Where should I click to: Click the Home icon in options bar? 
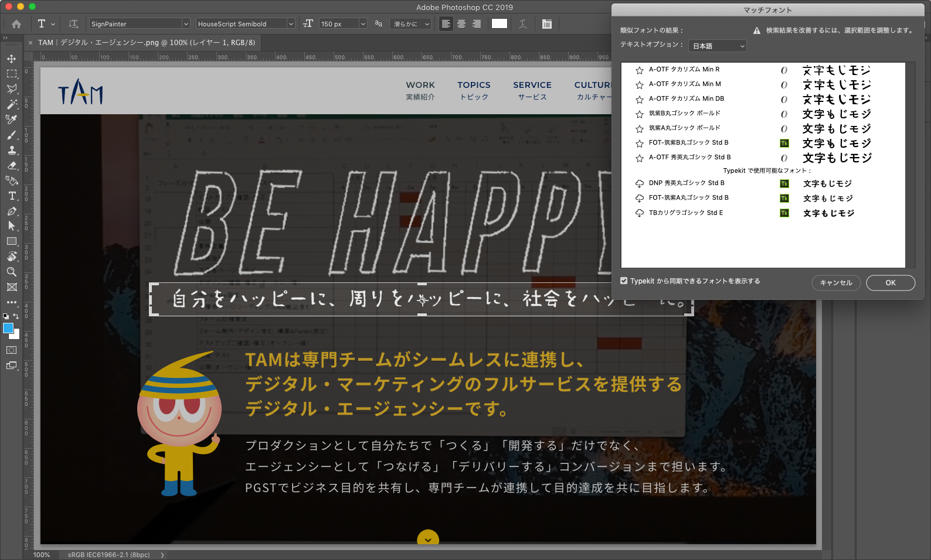[16, 24]
